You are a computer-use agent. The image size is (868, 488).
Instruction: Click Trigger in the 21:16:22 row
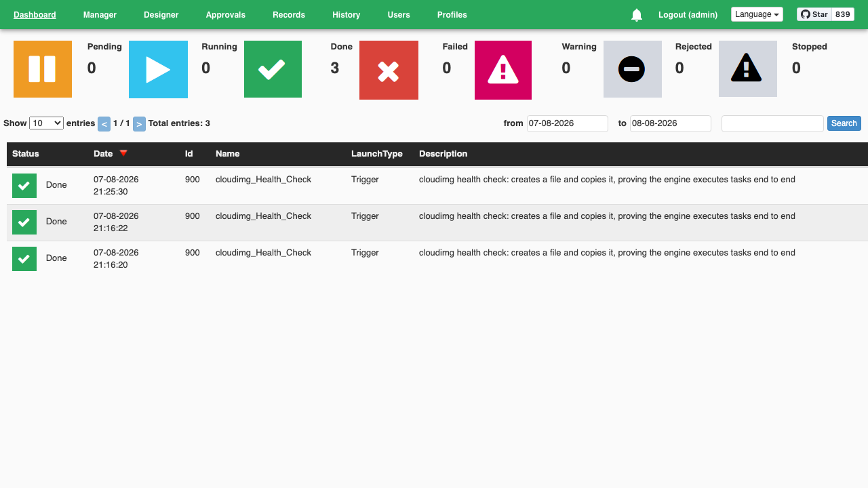click(x=365, y=216)
